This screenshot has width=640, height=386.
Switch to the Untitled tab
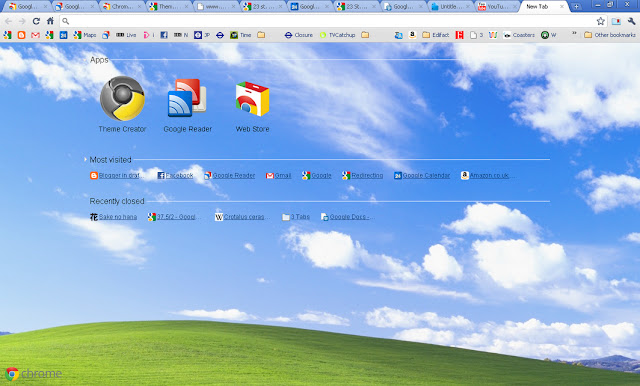pos(450,7)
